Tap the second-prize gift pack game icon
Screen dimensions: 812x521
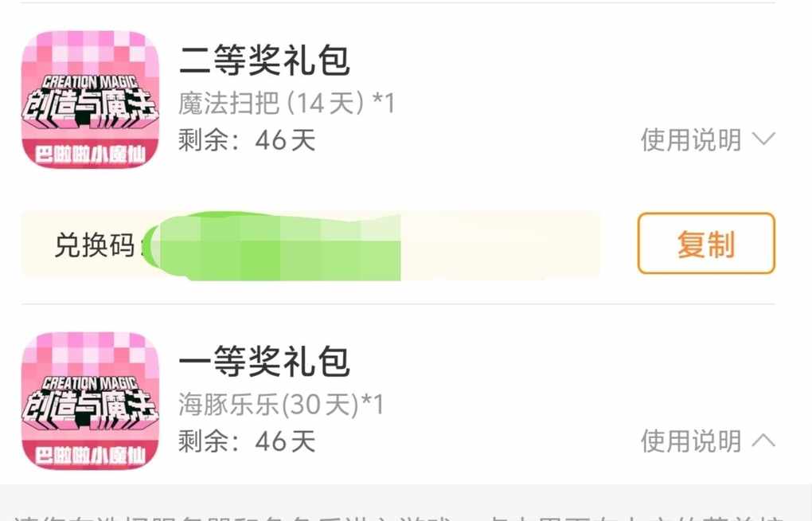[x=90, y=100]
